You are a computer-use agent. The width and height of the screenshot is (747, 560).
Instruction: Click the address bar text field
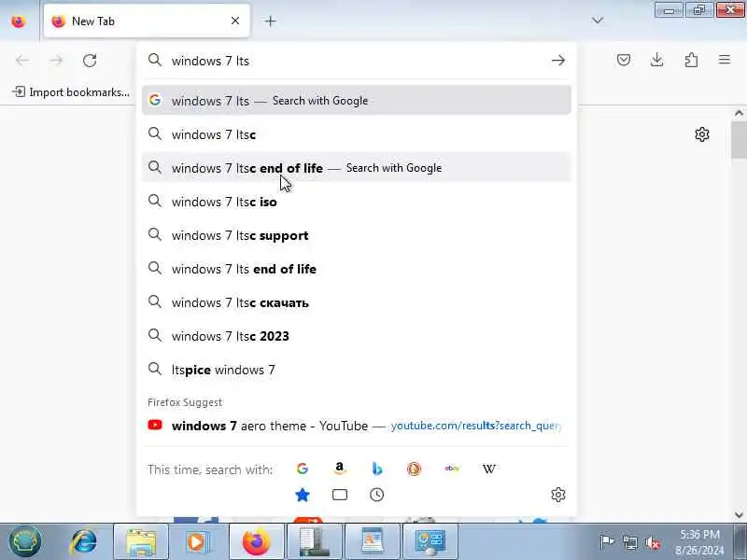(358, 61)
